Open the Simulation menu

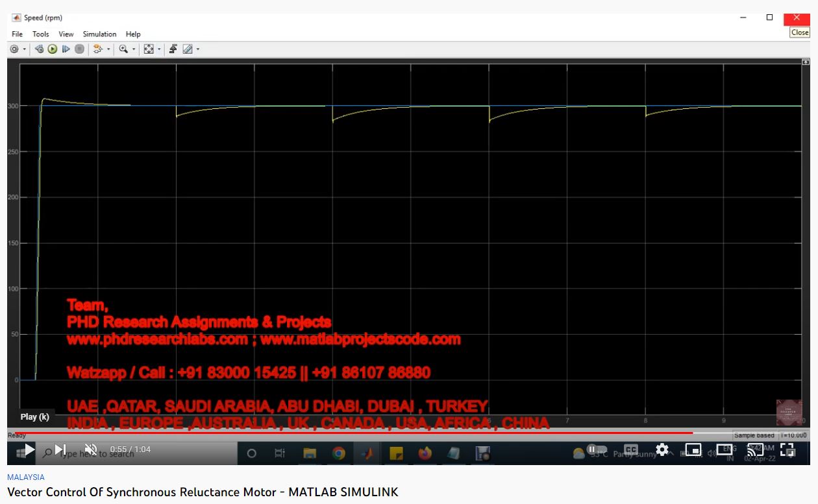tap(99, 34)
